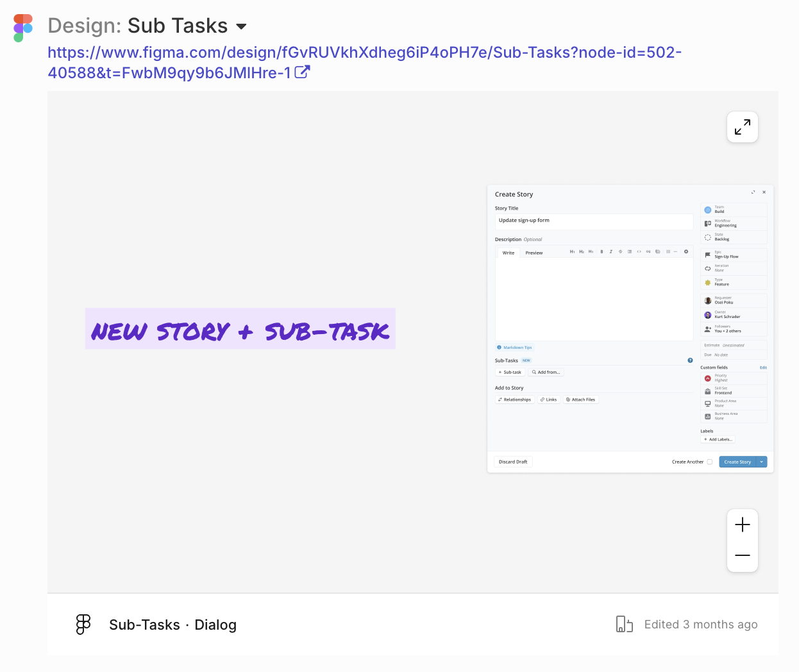Switch to the Write tab
The image size is (799, 672).
pos(509,253)
